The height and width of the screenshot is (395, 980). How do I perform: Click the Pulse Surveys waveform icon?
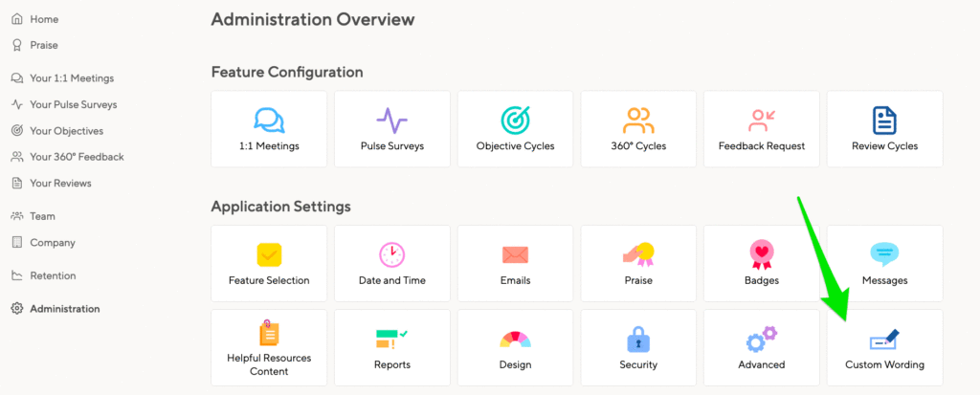(x=391, y=121)
